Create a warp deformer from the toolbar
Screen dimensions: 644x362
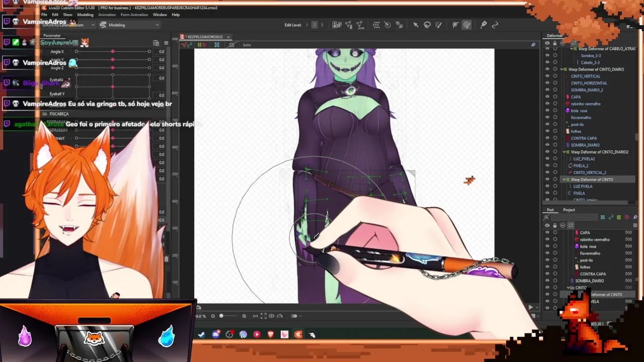(376, 25)
